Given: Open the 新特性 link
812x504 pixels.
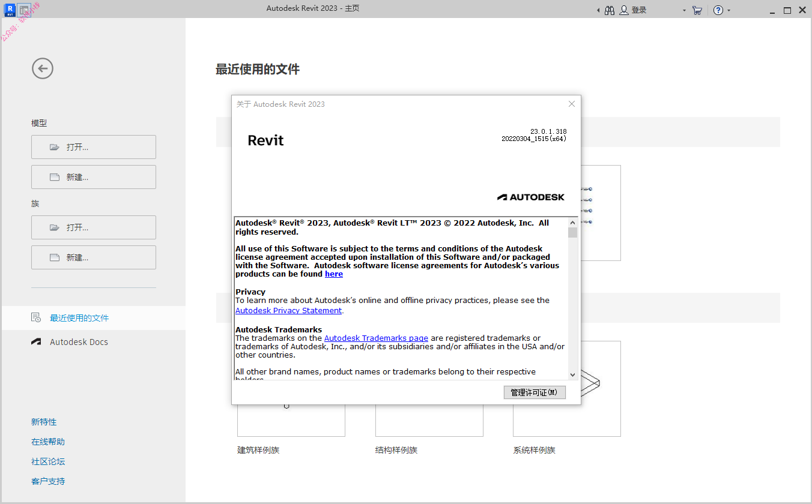Looking at the screenshot, I should [x=44, y=422].
